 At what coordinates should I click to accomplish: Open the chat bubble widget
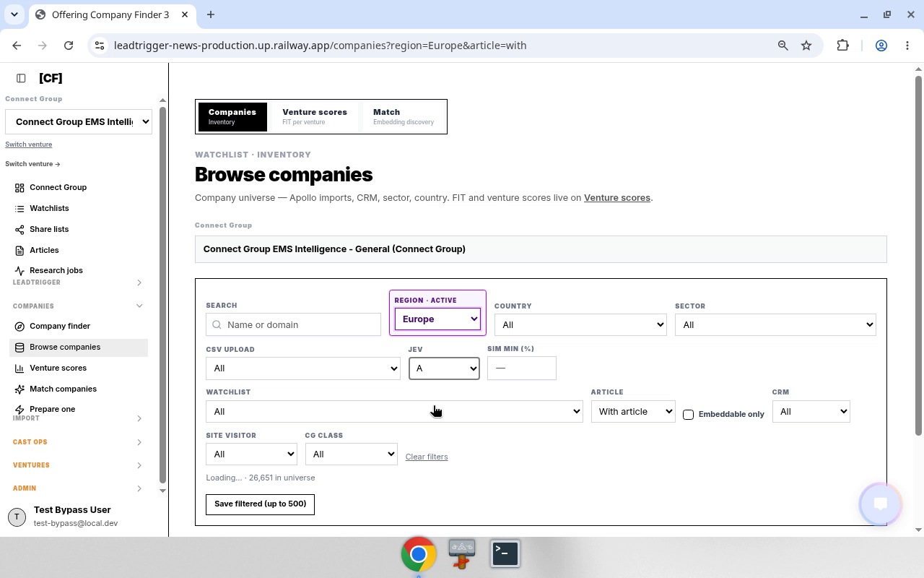point(880,504)
